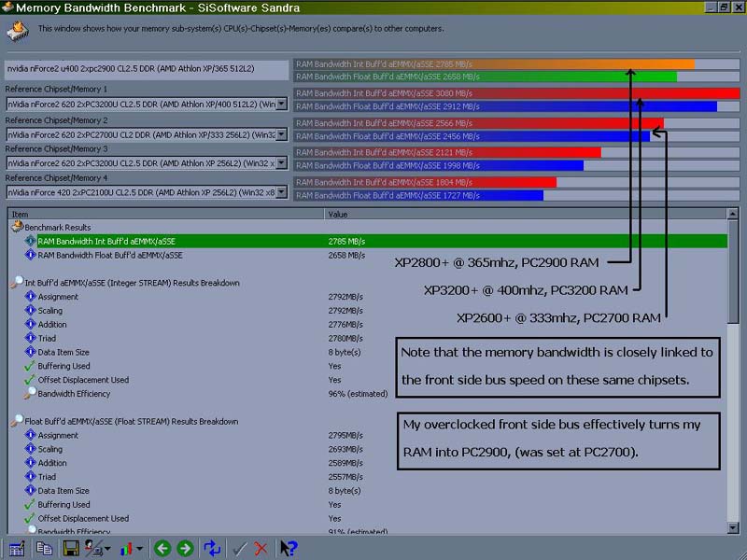Open context help with the question-mark cursor icon
Viewport: 747px width, 560px height.
289,548
